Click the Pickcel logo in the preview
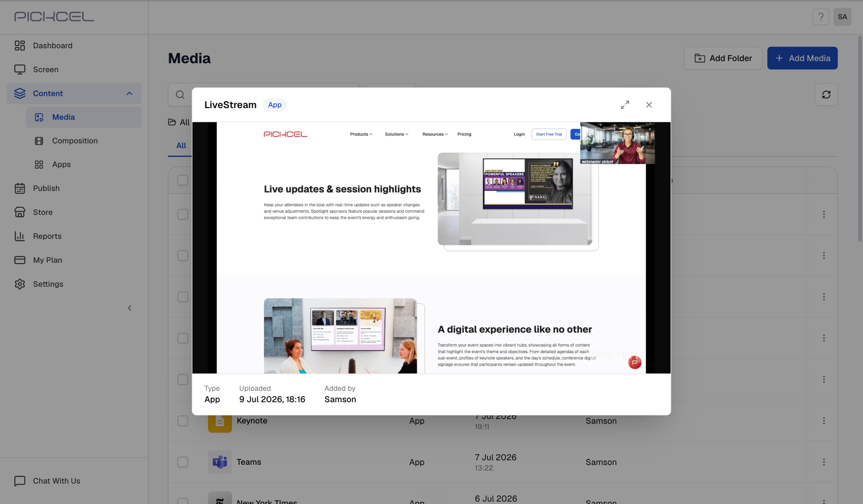This screenshot has height=504, width=863. point(286,135)
